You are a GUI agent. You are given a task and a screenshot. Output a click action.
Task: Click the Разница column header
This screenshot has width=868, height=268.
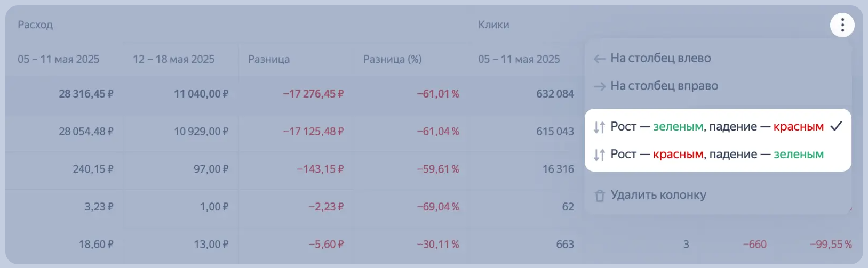coord(269,59)
